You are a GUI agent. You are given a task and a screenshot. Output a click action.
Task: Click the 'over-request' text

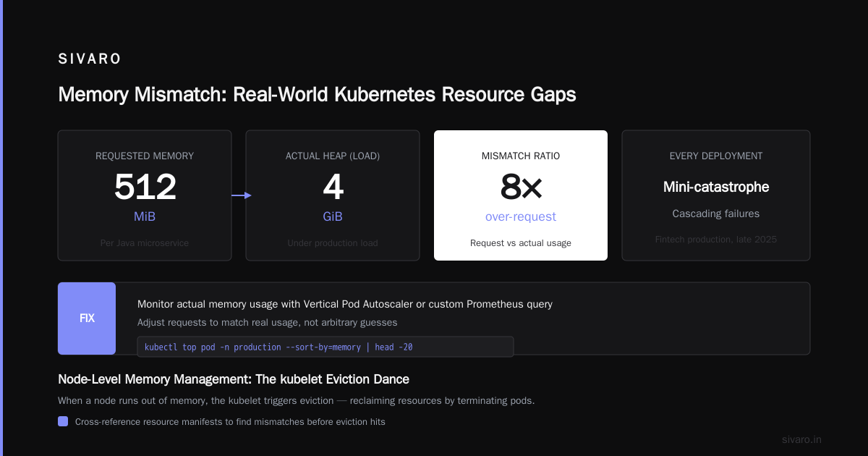[521, 216]
